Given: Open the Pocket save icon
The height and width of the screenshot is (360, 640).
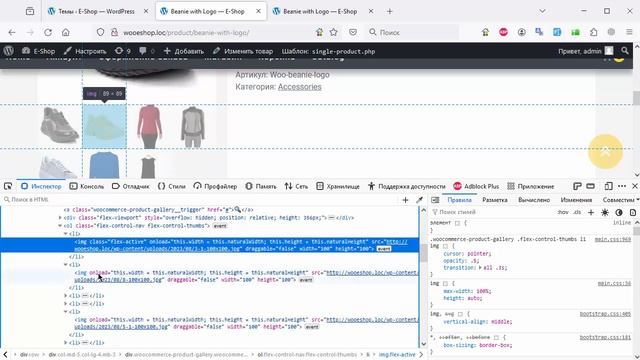Looking at the screenshot, I should [353, 32].
